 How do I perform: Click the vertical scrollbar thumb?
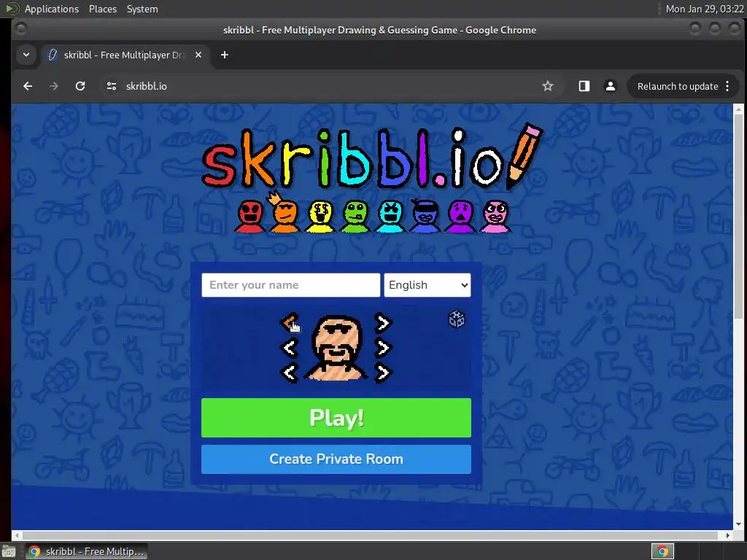pos(738,217)
